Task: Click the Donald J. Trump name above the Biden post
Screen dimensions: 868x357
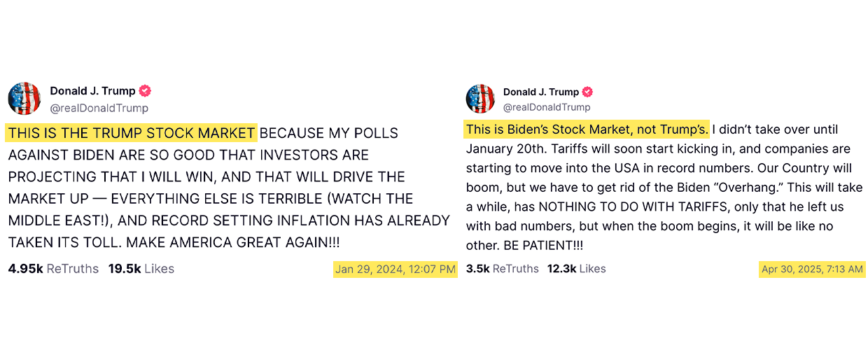Action: click(541, 92)
